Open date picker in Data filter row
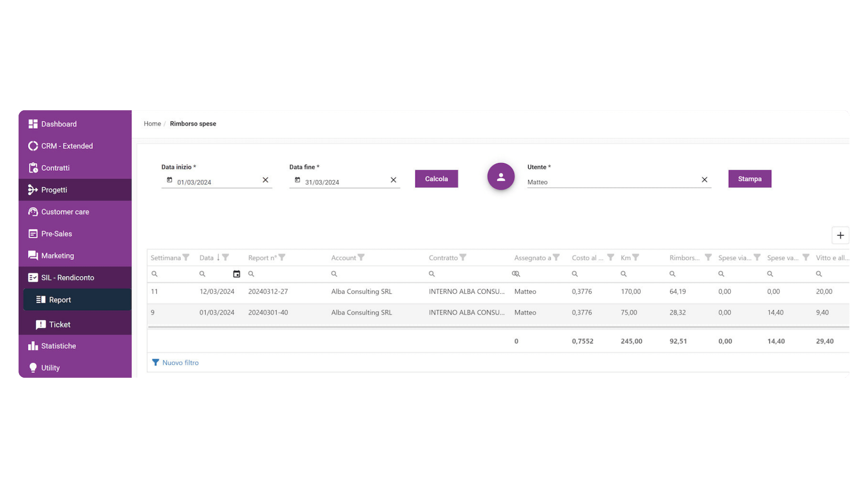 236,274
